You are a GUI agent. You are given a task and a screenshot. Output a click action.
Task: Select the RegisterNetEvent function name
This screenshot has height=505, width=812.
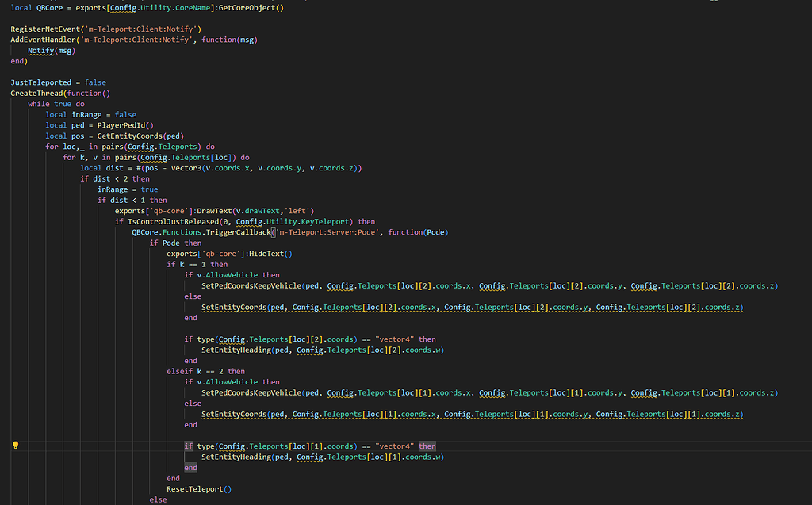click(x=44, y=29)
